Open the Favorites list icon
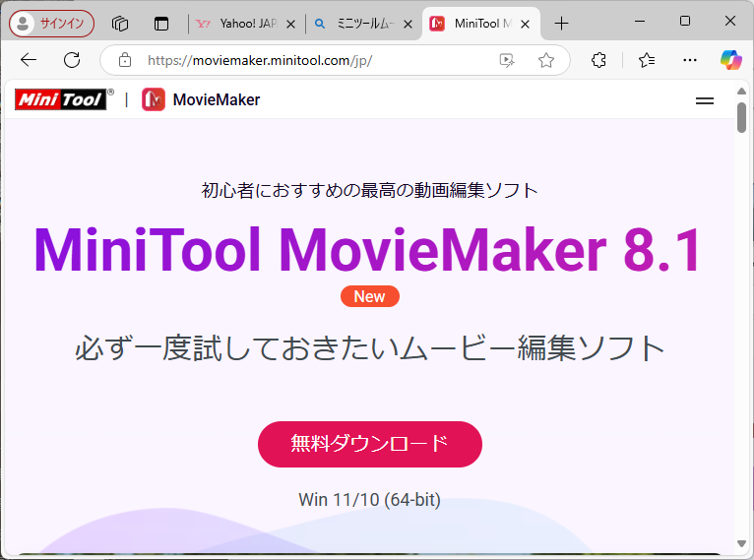Image resolution: width=754 pixels, height=560 pixels. pyautogui.click(x=647, y=60)
